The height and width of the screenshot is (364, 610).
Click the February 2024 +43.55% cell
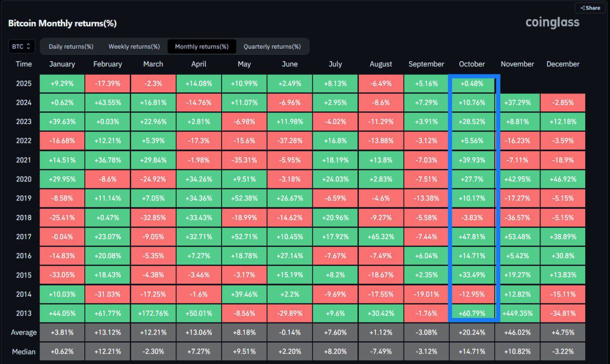point(108,102)
